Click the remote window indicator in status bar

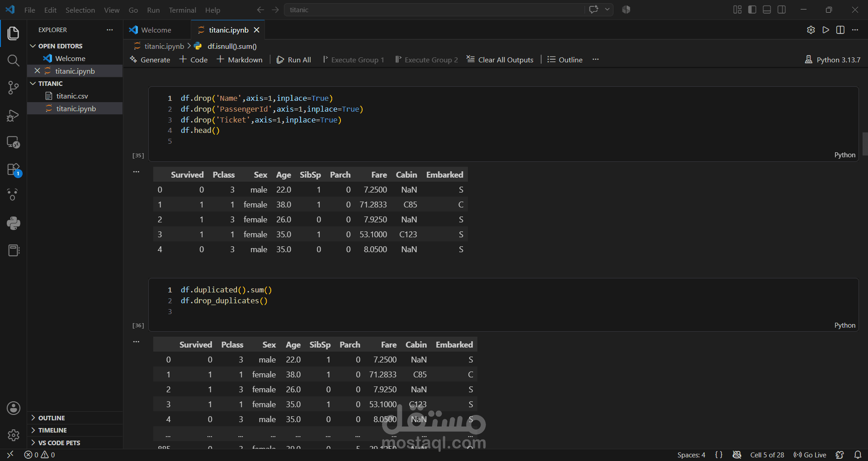pyautogui.click(x=10, y=455)
